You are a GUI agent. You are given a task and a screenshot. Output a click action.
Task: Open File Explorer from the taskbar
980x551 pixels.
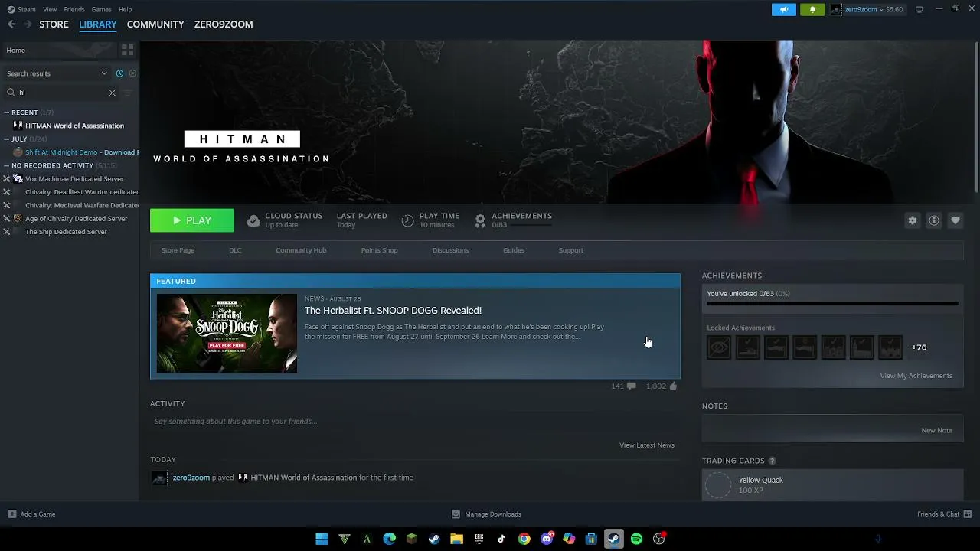[456, 539]
